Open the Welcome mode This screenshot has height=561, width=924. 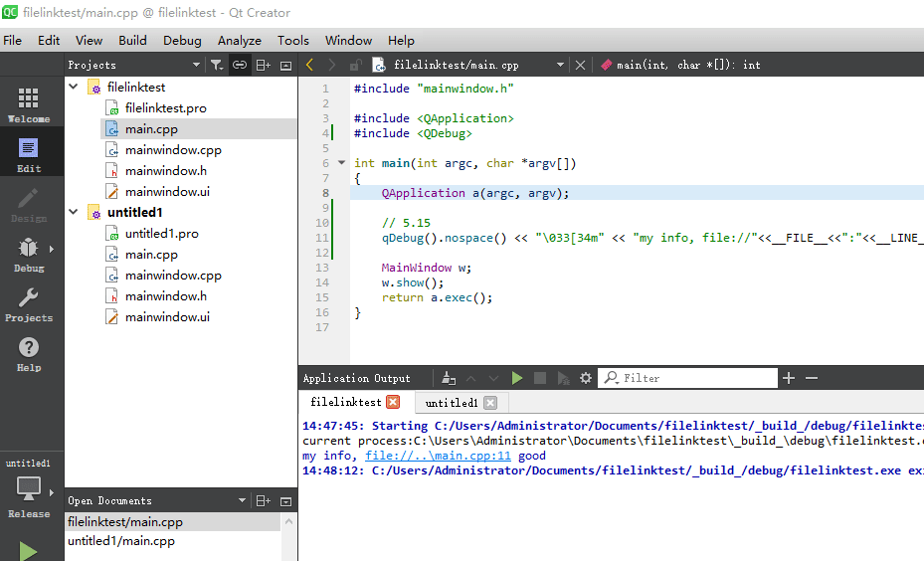pos(28,104)
